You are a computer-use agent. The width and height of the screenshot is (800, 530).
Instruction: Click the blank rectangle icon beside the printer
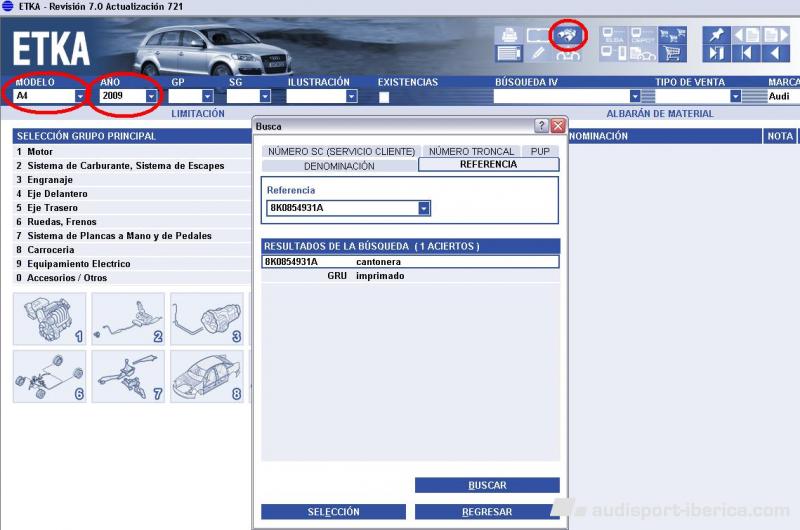[x=537, y=35]
